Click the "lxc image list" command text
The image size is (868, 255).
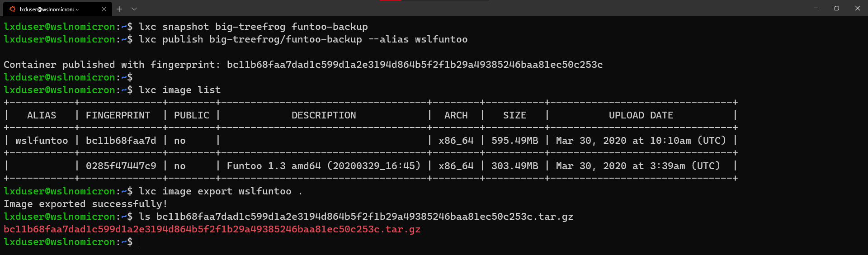pyautogui.click(x=180, y=90)
